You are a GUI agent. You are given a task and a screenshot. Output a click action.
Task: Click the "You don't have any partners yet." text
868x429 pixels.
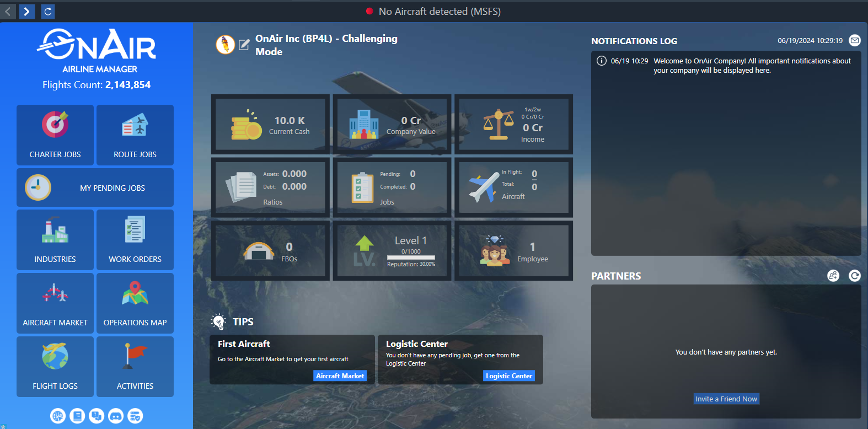726,352
